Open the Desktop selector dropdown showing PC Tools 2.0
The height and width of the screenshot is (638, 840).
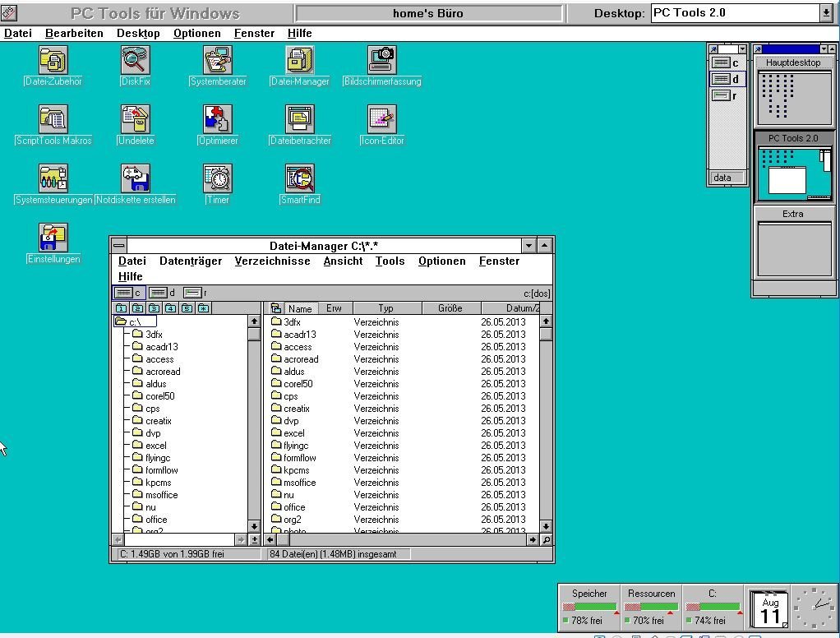825,13
